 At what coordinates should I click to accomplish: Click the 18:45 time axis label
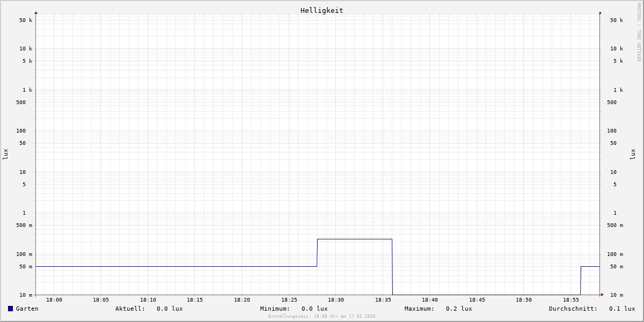[x=477, y=300]
